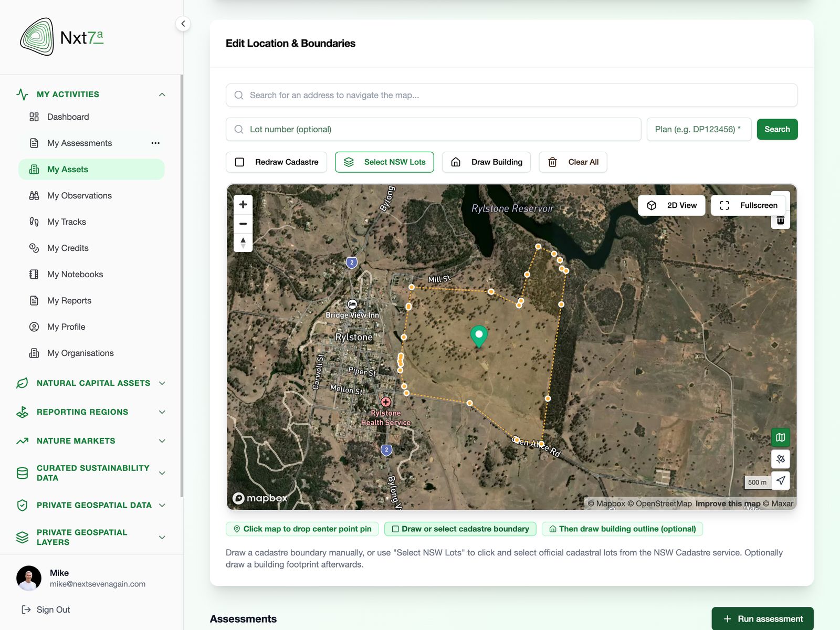The height and width of the screenshot is (630, 840).
Task: Select the green map layer button
Action: pos(781,437)
